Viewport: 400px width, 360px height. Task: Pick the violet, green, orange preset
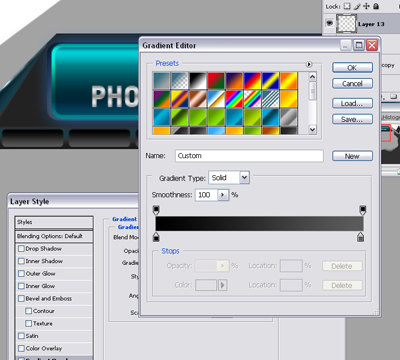(x=162, y=99)
